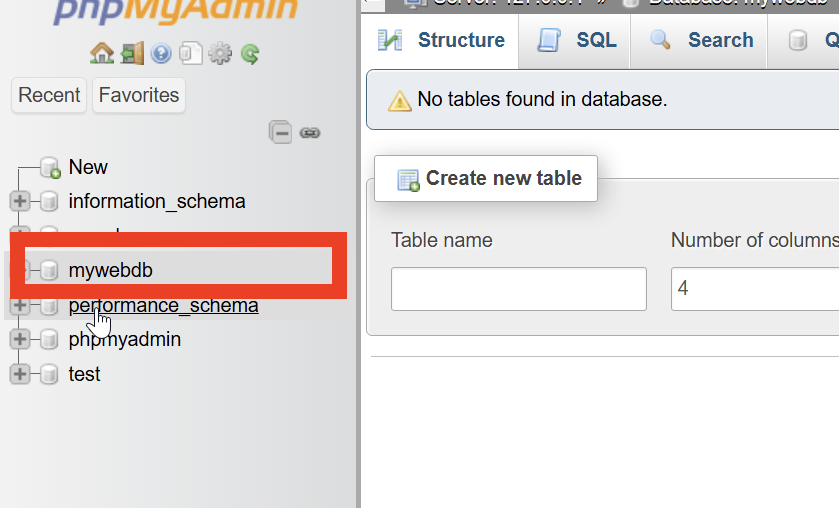Click the Home icon in sidebar
This screenshot has height=508, width=839.
(x=101, y=53)
